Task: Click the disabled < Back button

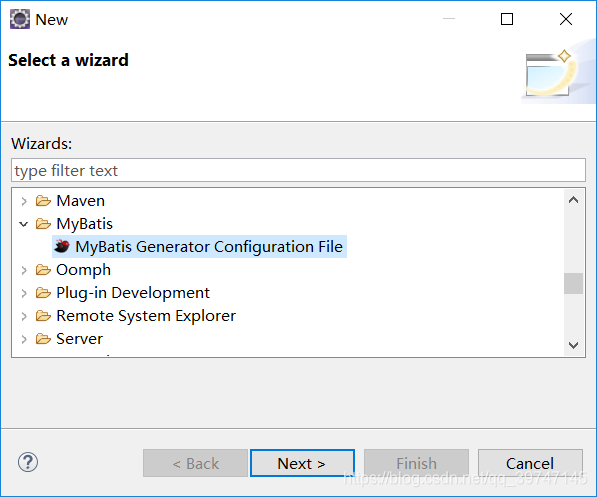Action: pyautogui.click(x=195, y=463)
